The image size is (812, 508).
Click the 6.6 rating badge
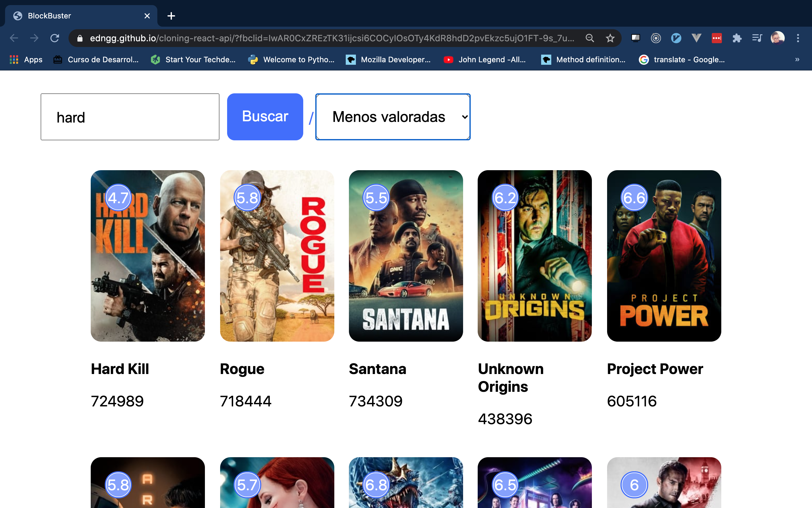tap(634, 197)
